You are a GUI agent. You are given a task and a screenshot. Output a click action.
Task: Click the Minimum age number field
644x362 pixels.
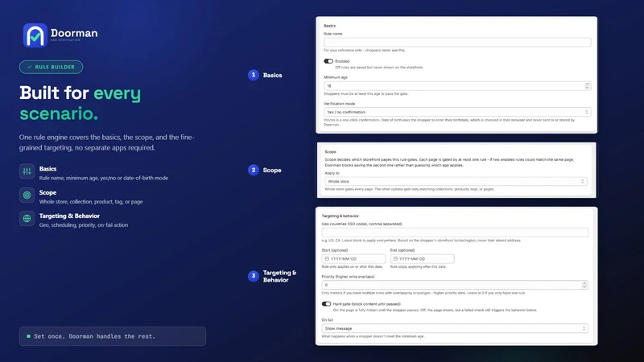pos(457,86)
